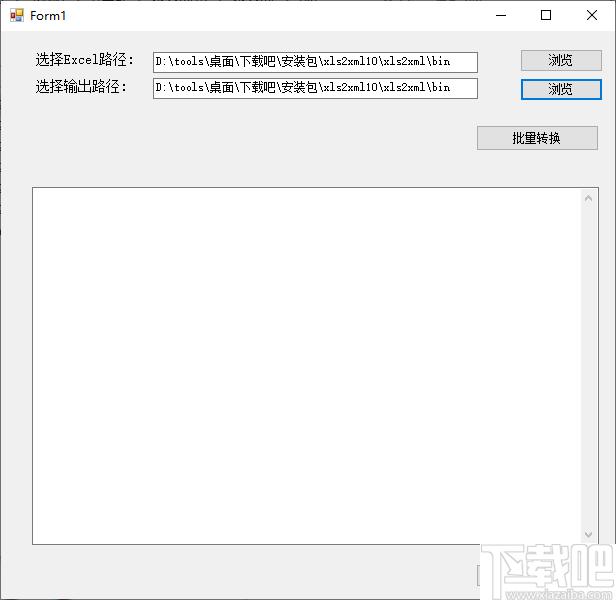Click the log scrollbar up arrow
616x600 pixels.
[x=588, y=198]
